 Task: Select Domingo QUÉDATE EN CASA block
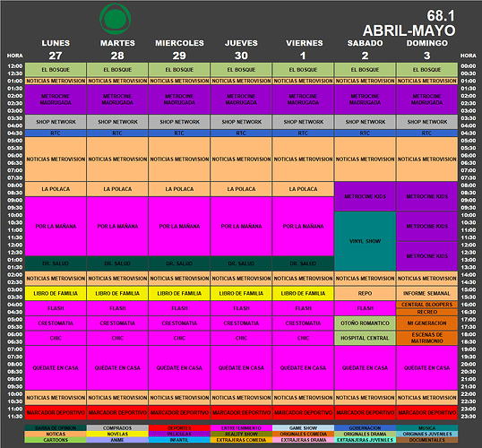(427, 367)
